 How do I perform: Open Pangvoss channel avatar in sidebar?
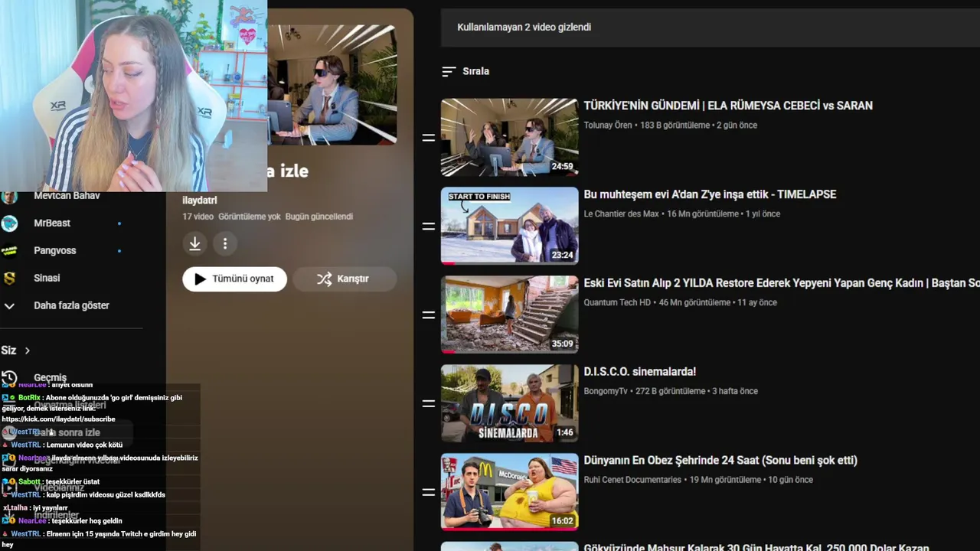(9, 250)
